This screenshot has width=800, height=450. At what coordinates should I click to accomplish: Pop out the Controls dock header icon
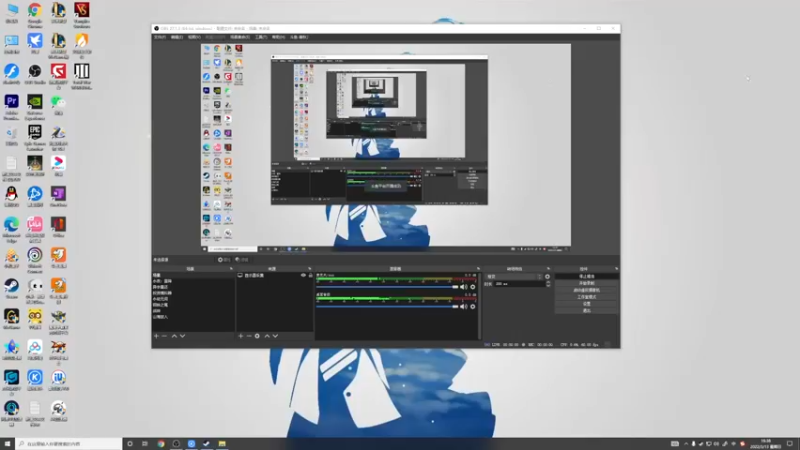(x=616, y=269)
